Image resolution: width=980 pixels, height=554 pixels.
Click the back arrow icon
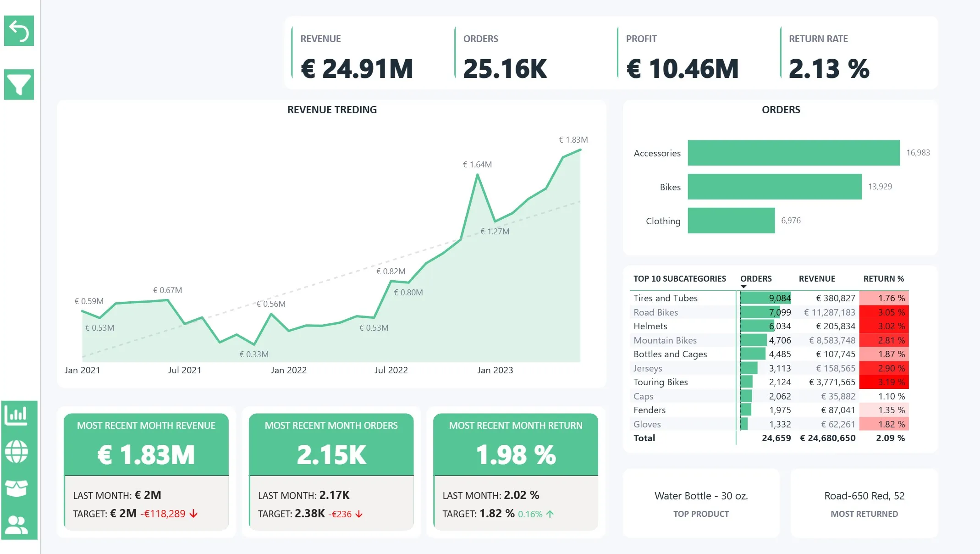click(19, 31)
